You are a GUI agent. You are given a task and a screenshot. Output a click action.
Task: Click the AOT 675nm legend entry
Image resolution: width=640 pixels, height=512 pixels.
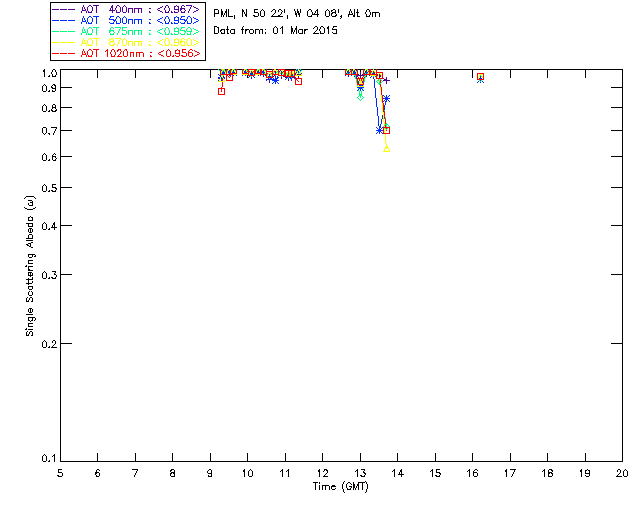[126, 31]
